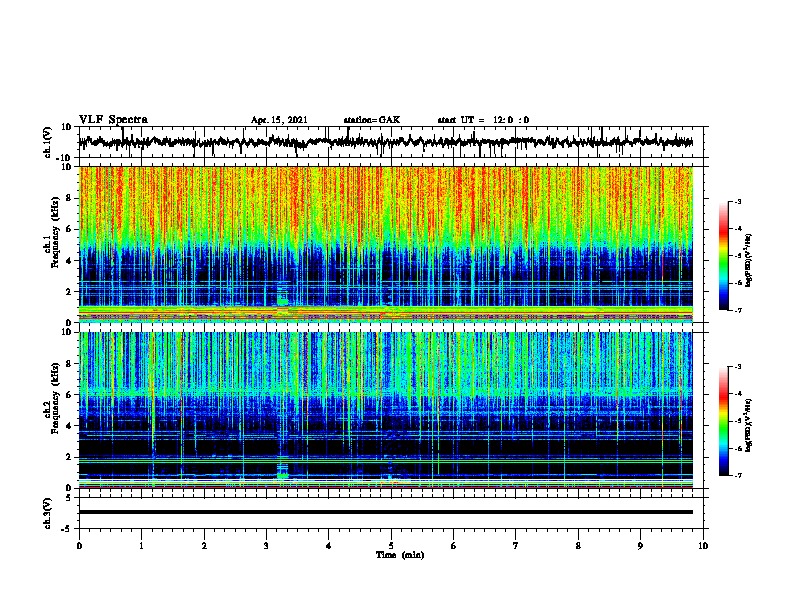Screen dimensions: 792x612
Task: Click the time axis tick label "1"
Action: 141,546
